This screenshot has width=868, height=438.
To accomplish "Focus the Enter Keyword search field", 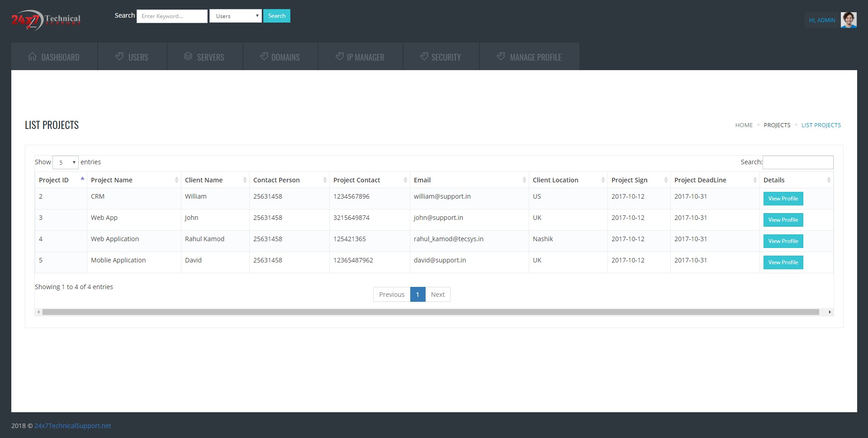I will click(172, 16).
